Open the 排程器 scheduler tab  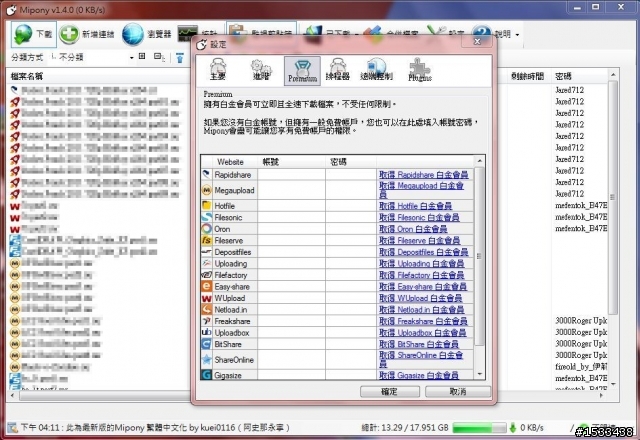click(338, 70)
